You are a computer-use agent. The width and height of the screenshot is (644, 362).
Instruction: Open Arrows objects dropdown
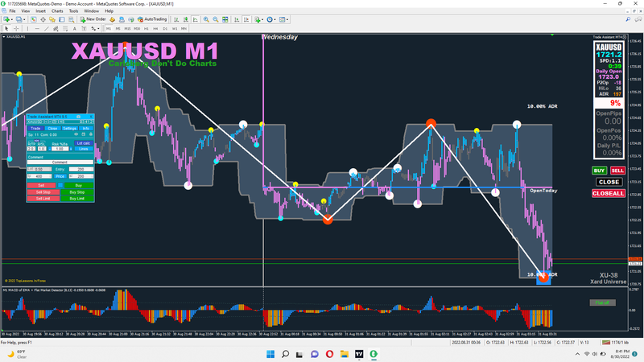tap(95, 29)
